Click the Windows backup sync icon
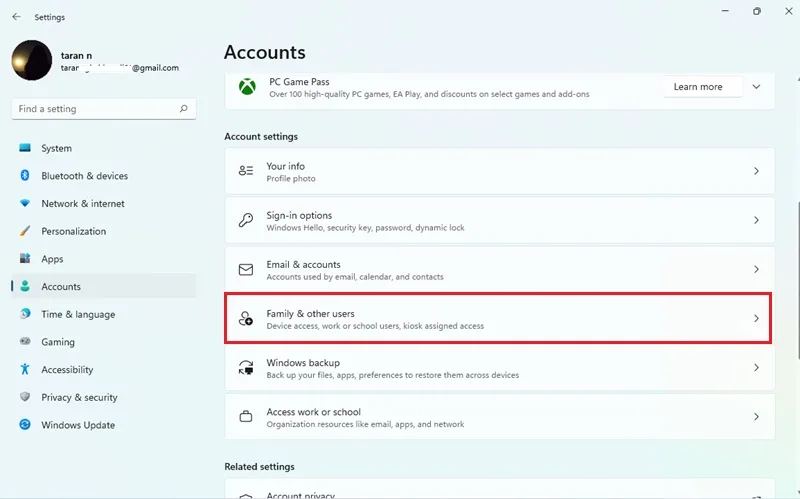The width and height of the screenshot is (800, 499). click(x=246, y=367)
